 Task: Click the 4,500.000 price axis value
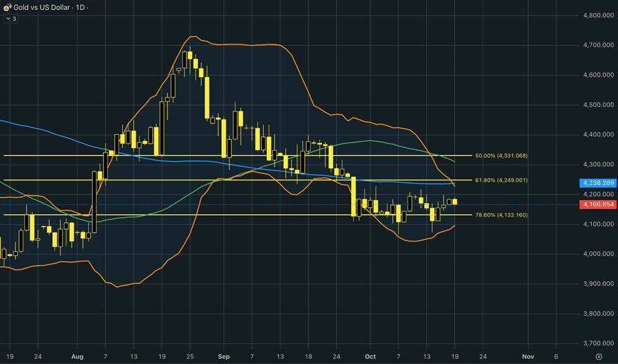[598, 104]
